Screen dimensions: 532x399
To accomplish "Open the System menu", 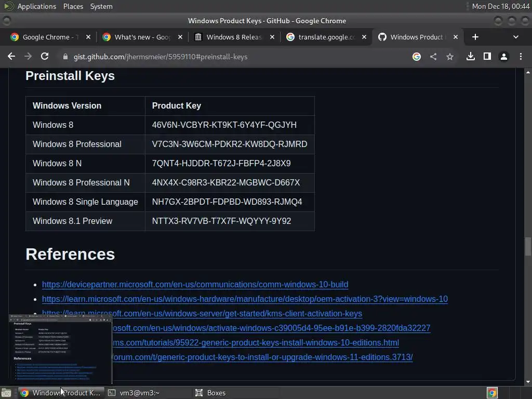I will pyautogui.click(x=101, y=6).
